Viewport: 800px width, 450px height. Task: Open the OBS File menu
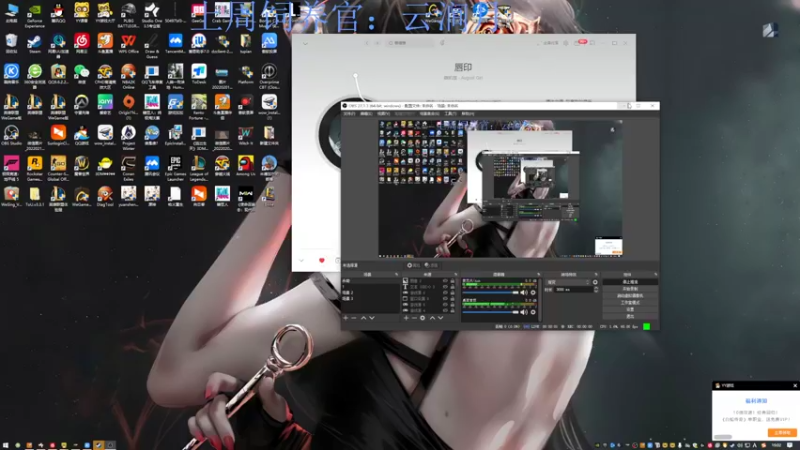(349, 113)
